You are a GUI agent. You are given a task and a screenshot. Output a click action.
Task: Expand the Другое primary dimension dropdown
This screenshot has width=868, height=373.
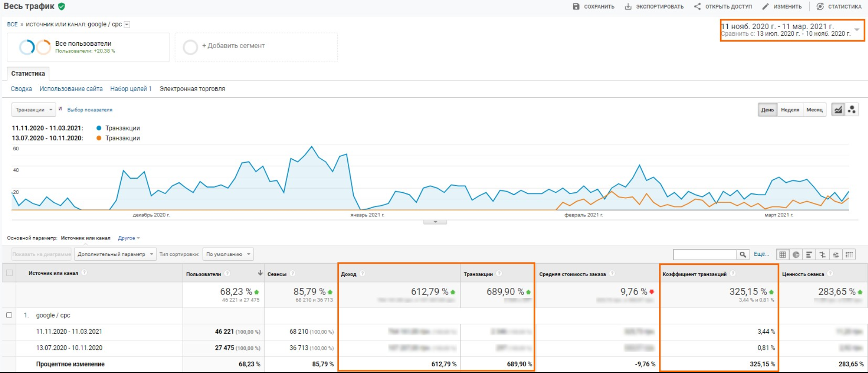(x=129, y=238)
